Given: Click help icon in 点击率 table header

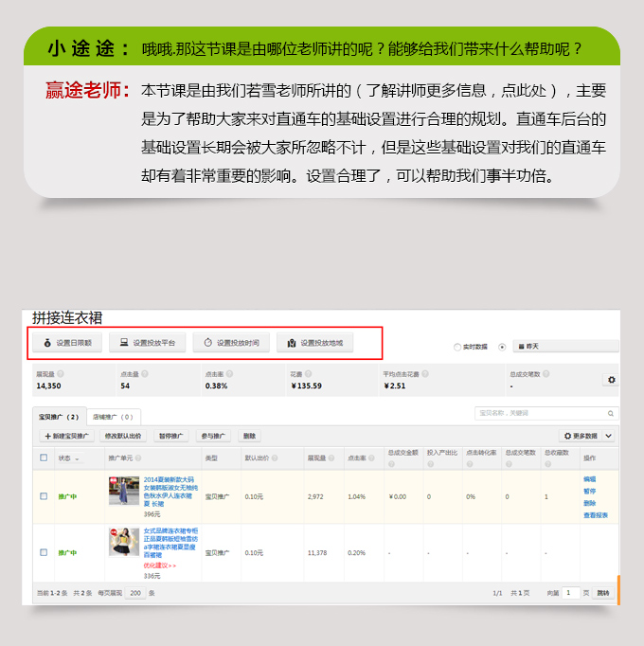Looking at the screenshot, I should [371, 458].
